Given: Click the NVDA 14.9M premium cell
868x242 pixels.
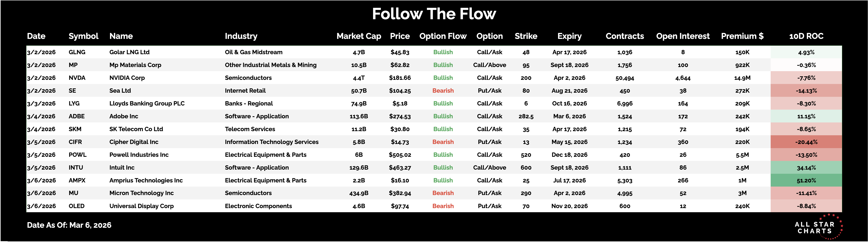Looking at the screenshot, I should pyautogui.click(x=742, y=78).
